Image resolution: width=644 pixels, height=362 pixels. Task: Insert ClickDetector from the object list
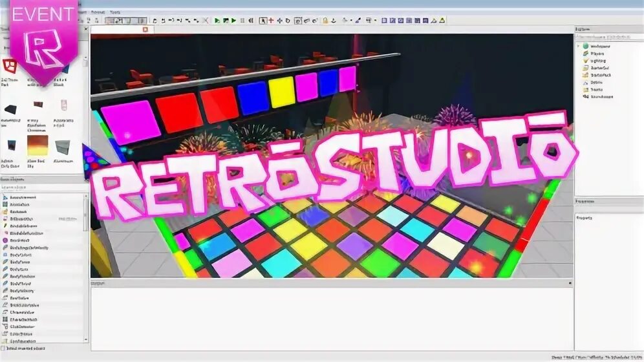click(x=22, y=326)
